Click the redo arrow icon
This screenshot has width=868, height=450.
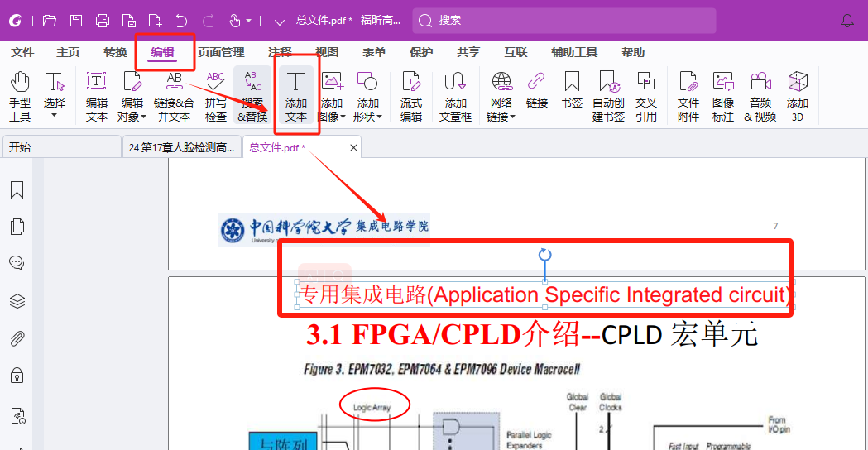coord(209,21)
